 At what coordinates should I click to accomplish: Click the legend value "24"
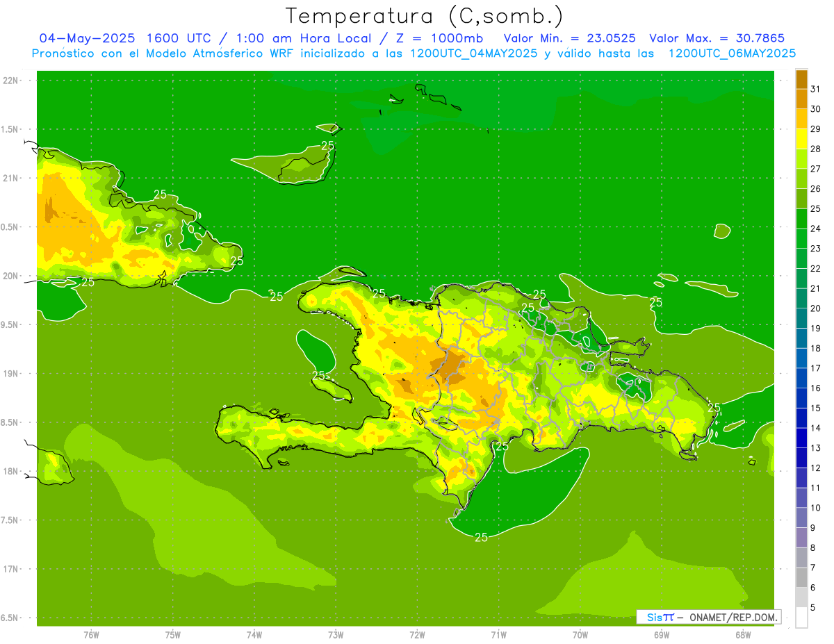[816, 229]
